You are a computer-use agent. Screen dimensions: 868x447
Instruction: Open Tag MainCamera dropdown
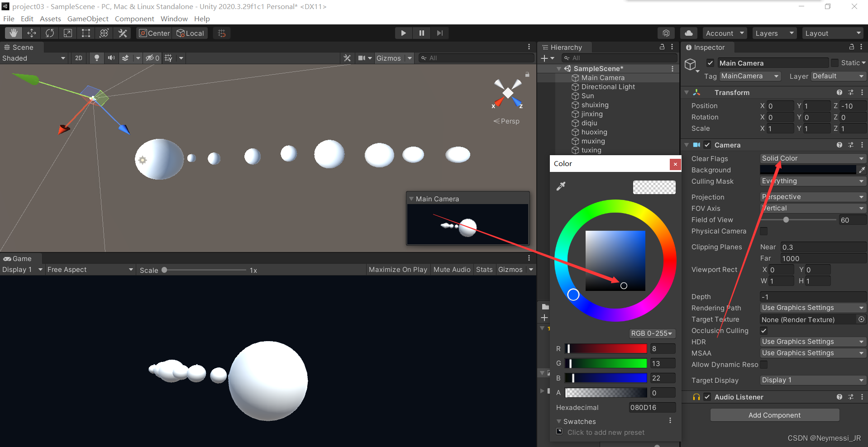click(750, 76)
